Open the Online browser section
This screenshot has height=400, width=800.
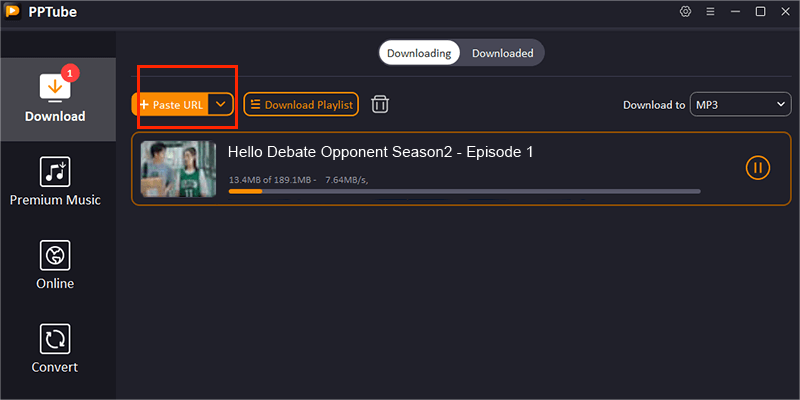tap(55, 265)
